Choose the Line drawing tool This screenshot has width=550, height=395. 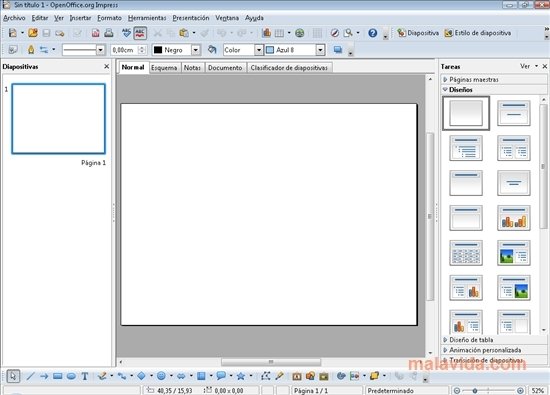coord(31,376)
